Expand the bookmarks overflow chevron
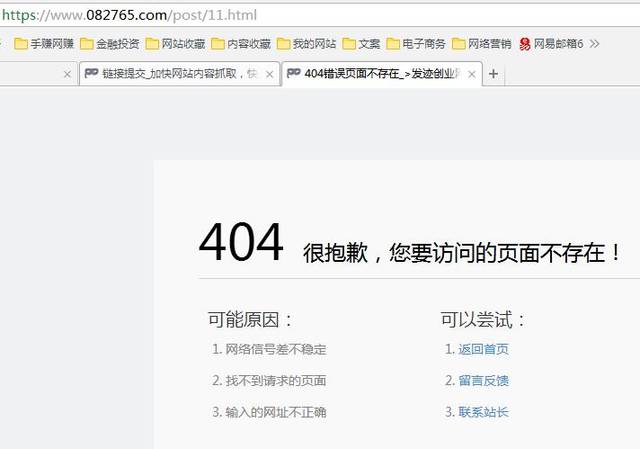 click(x=595, y=44)
